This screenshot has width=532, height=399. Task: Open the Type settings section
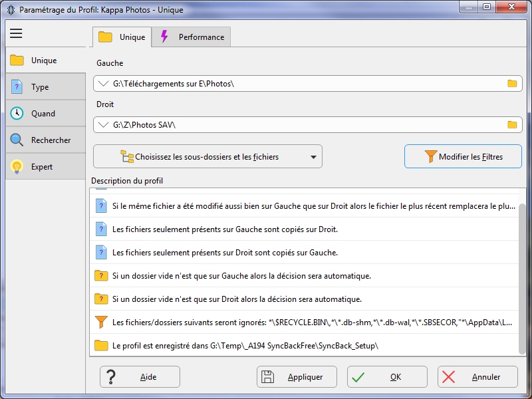click(x=45, y=87)
